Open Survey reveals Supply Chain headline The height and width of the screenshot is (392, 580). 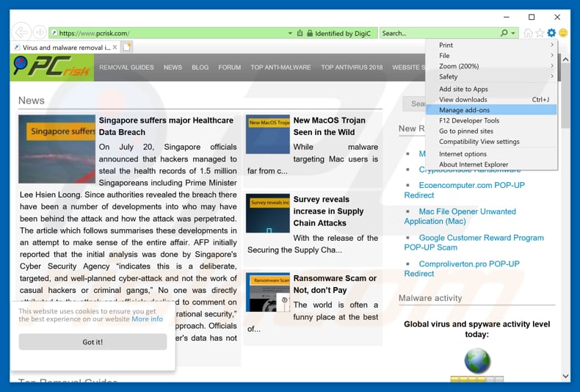pos(328,211)
